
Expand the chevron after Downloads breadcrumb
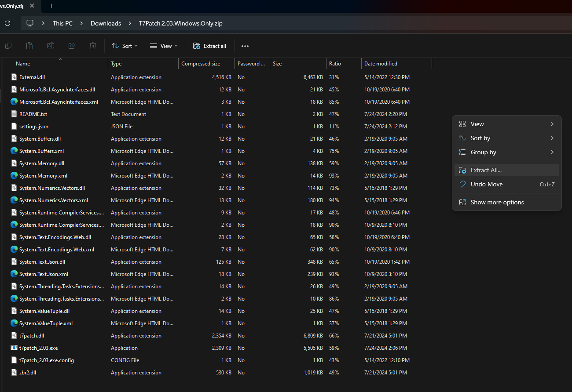(130, 23)
